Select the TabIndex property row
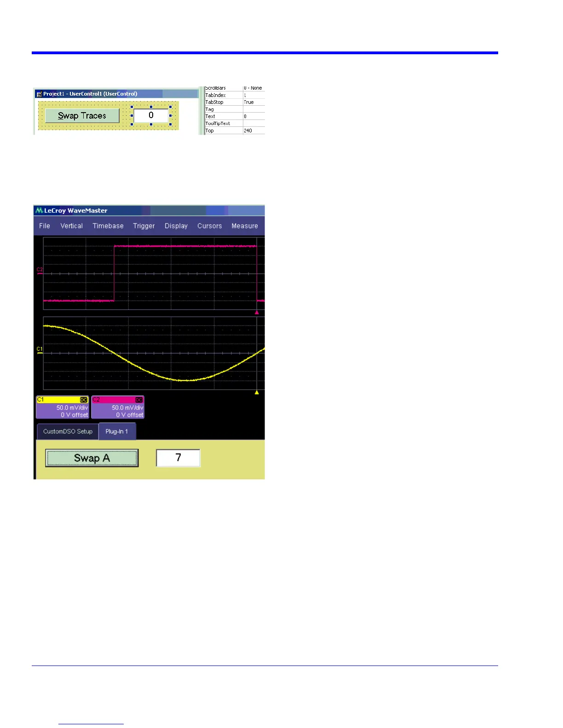563x728 pixels. coord(235,95)
